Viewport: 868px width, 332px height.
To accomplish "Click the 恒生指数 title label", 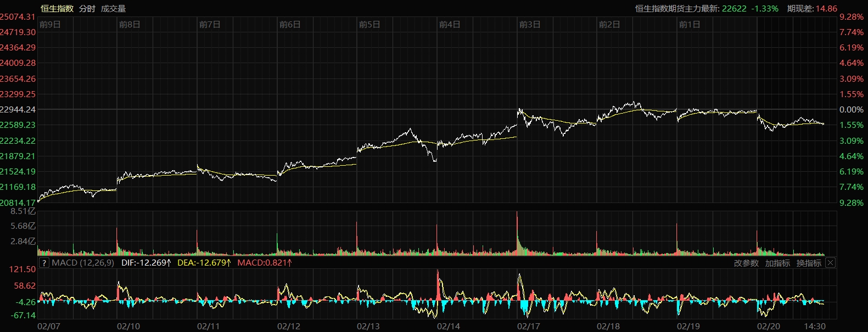I will point(57,9).
